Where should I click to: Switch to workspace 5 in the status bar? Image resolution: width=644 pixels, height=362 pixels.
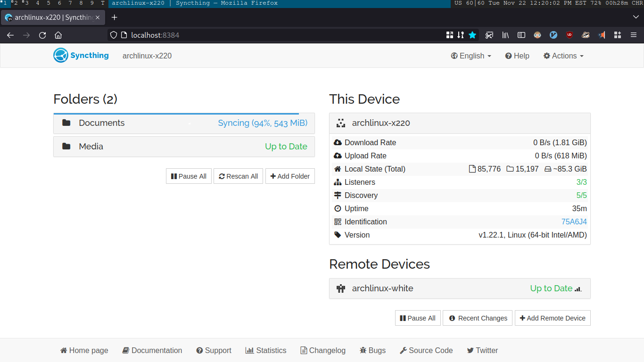[49, 3]
